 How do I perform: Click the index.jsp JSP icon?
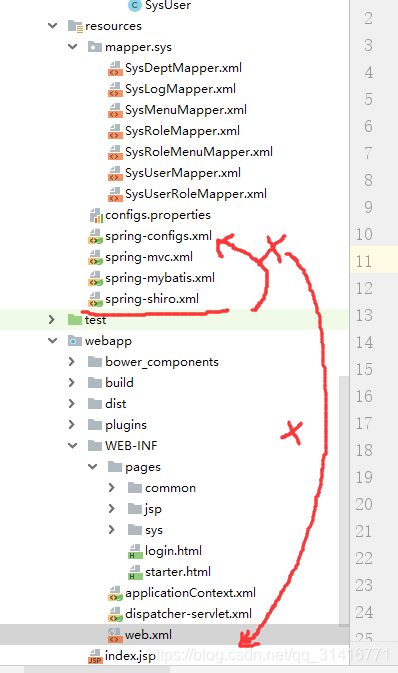tap(95, 657)
